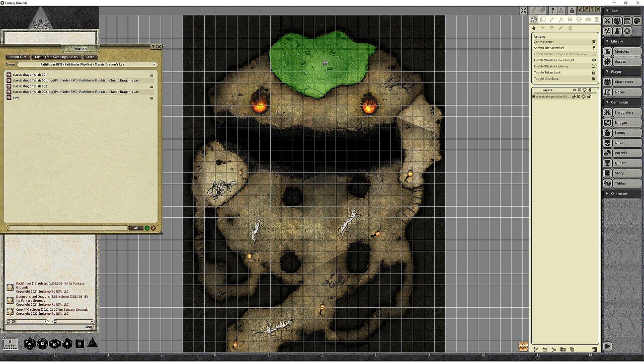Click the All filter button

coord(136,228)
